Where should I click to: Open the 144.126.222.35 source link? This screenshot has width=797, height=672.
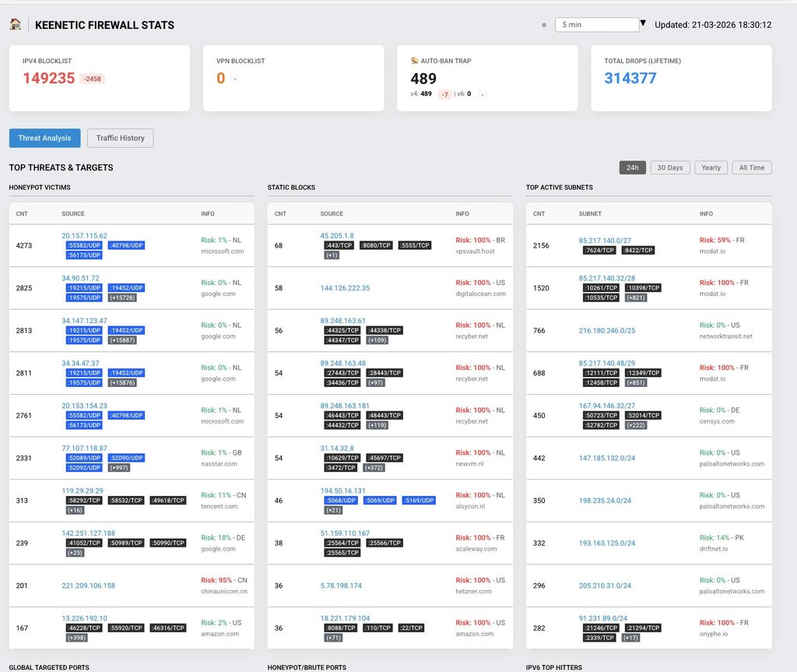point(345,288)
